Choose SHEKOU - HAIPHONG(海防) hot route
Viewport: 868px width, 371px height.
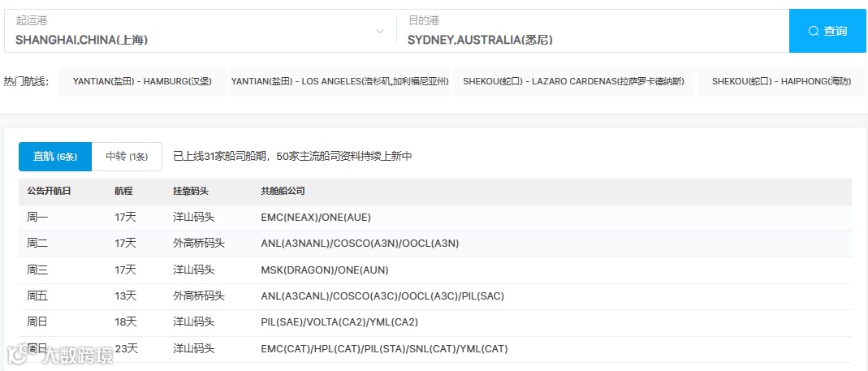point(781,82)
